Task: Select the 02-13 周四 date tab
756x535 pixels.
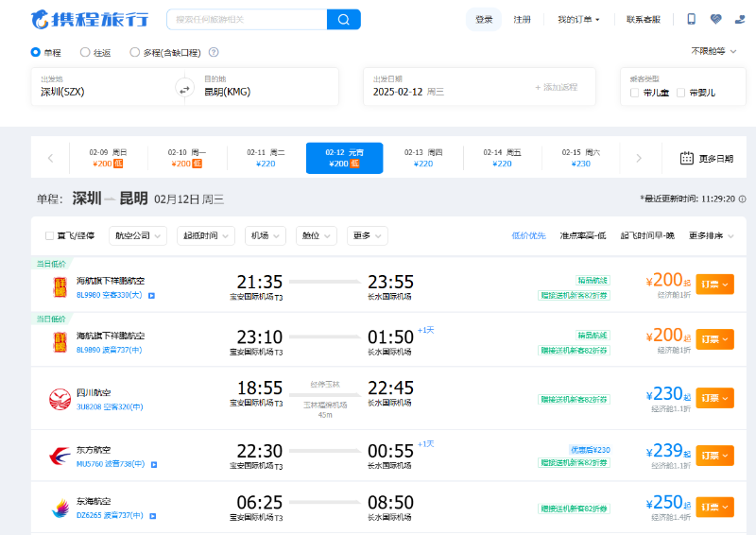Action: 423,157
